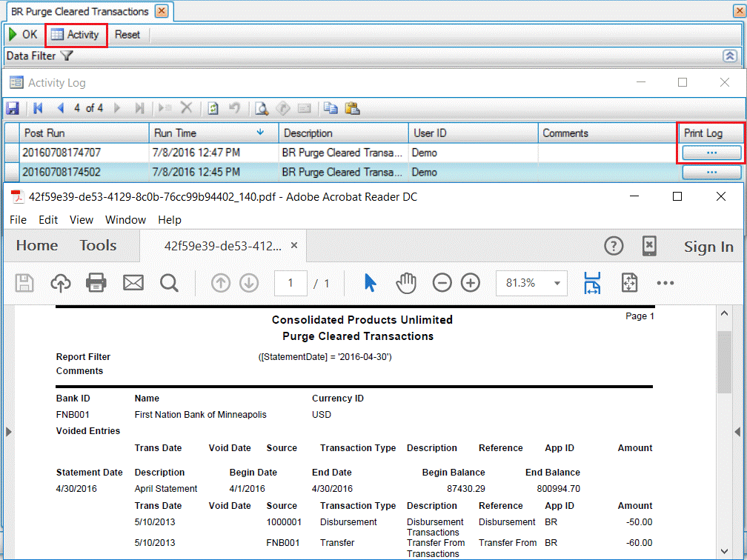Open the Edit menu in Acrobat Reader

coord(48,220)
